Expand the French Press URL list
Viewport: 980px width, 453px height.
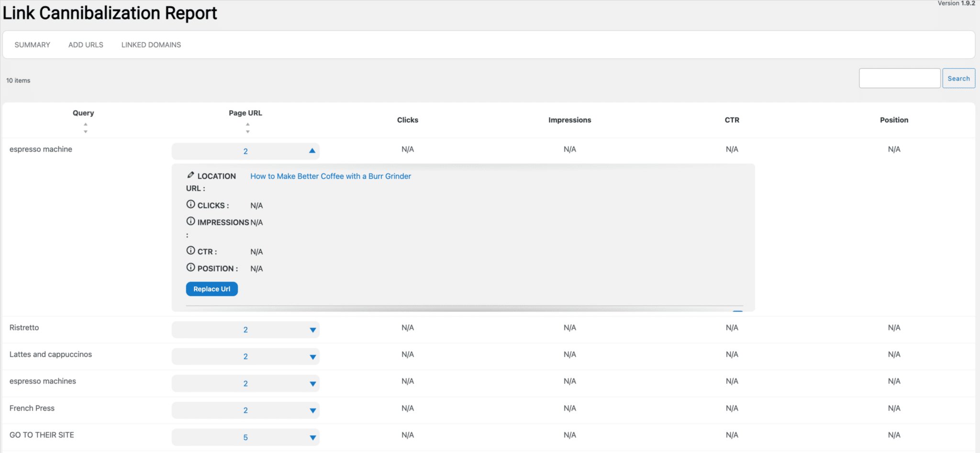pyautogui.click(x=312, y=410)
